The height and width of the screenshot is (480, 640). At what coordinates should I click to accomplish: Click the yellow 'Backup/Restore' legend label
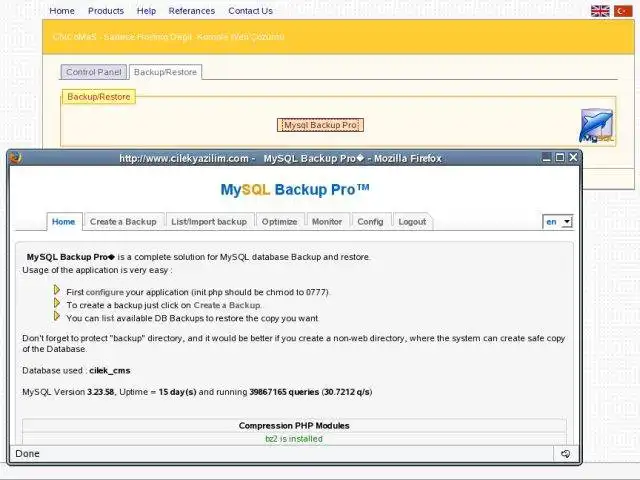99,97
